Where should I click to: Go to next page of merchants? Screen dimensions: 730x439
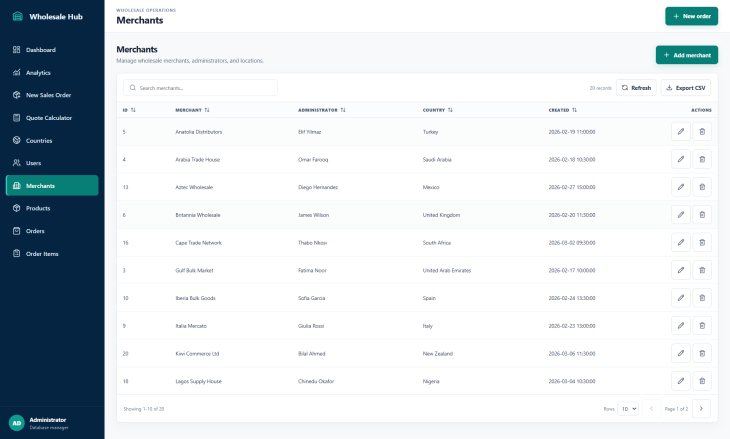tap(701, 409)
